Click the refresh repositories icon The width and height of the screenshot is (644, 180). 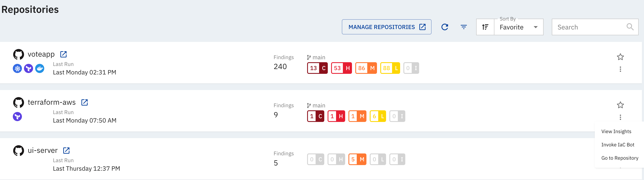click(445, 27)
